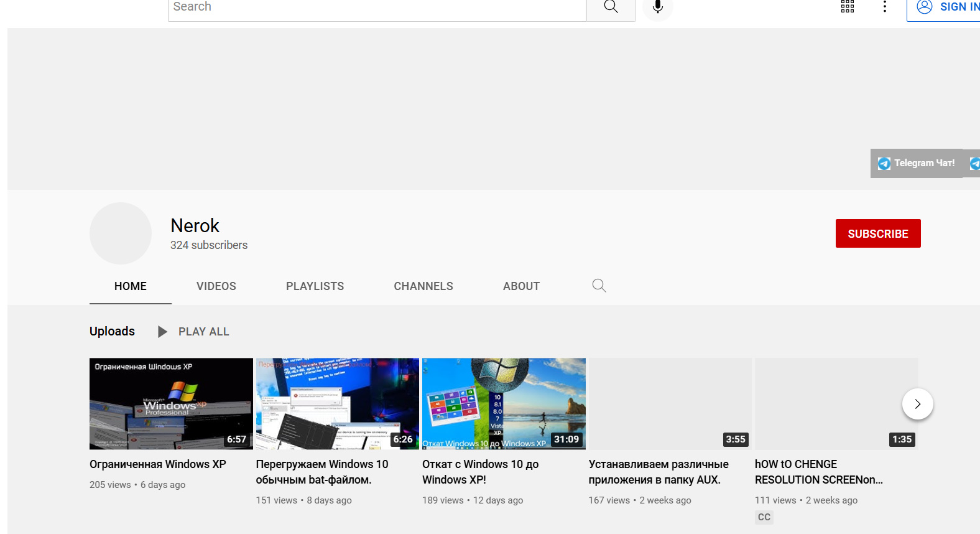The height and width of the screenshot is (534, 980).
Task: Click the Play All triangle icon
Action: point(162,332)
